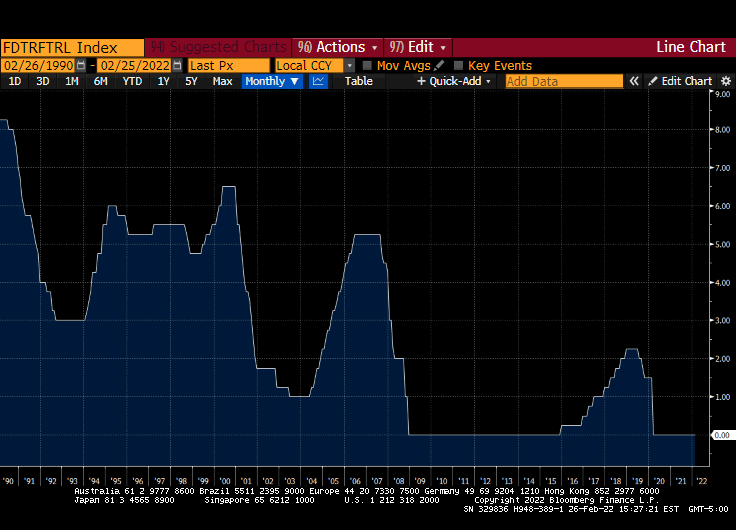Enable the Key Events checkbox
This screenshot has height=530, width=736.
click(458, 65)
